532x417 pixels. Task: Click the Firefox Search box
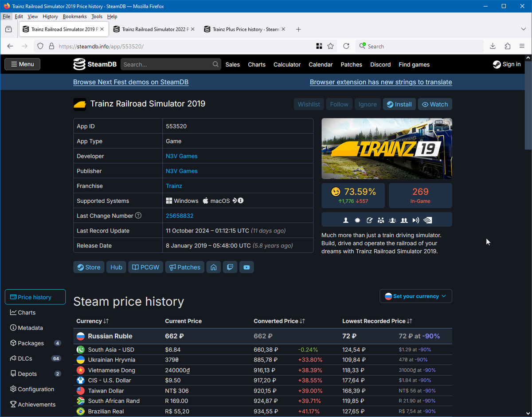point(419,46)
